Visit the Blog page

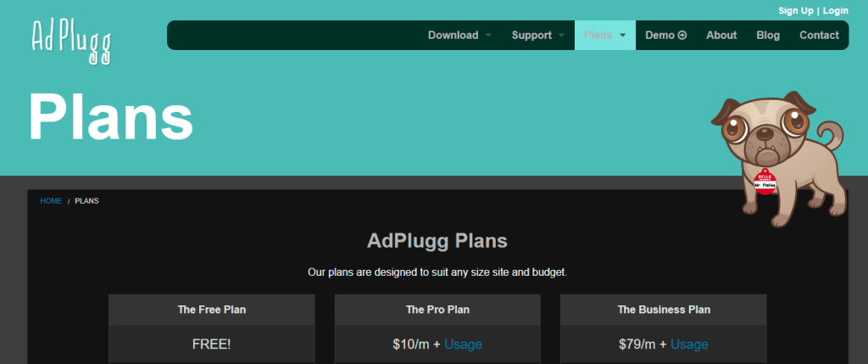click(x=768, y=36)
